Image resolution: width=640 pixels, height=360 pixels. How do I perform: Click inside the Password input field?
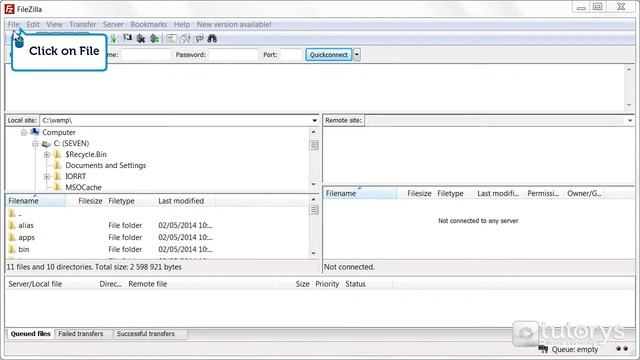point(233,55)
